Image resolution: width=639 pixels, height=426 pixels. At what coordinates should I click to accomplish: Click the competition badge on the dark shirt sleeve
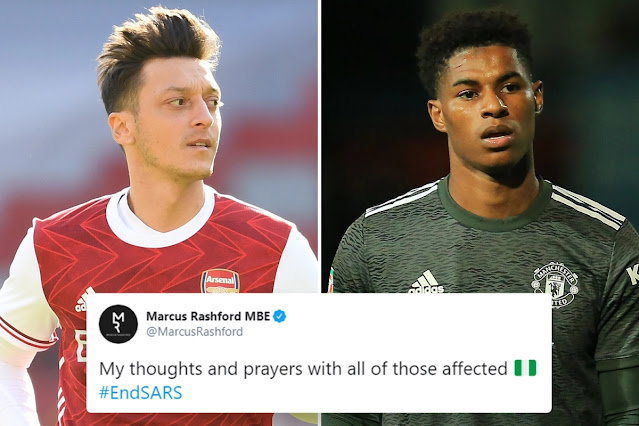[331, 279]
